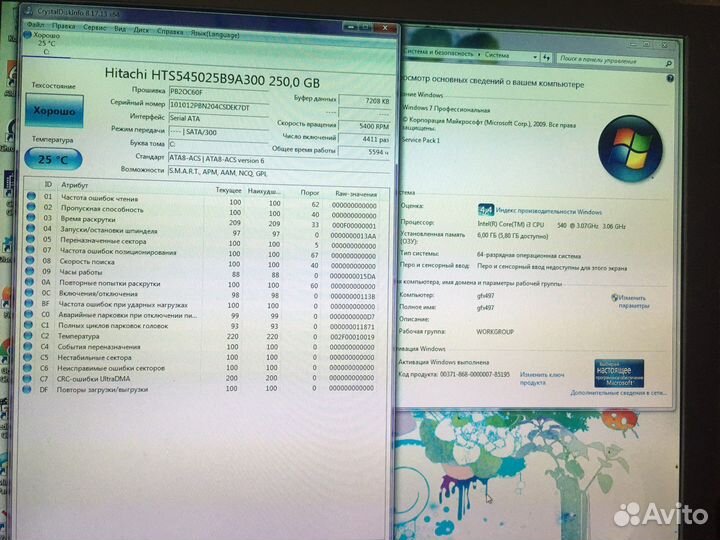The width and height of the screenshot is (720, 540).
Task: Click the status circle of attribute 01 Частота ошибок чтения
Action: 31,196
